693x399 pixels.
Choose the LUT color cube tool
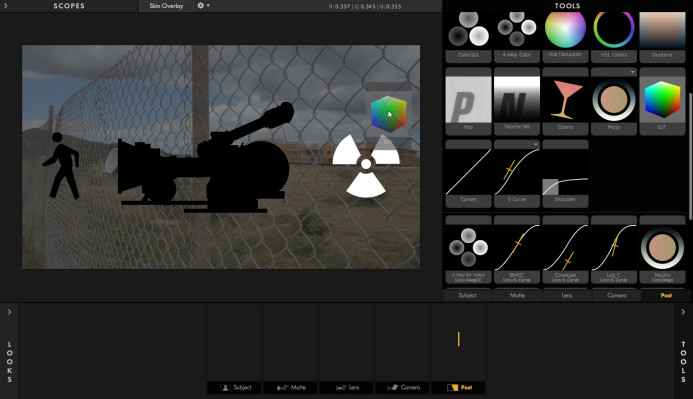[x=662, y=100]
